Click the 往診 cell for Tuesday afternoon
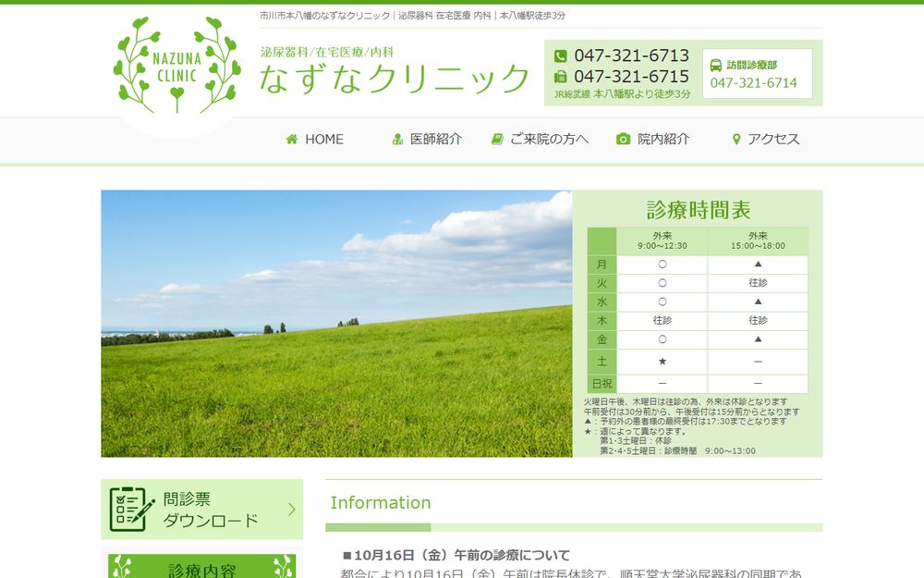The height and width of the screenshot is (578, 924). 758,283
